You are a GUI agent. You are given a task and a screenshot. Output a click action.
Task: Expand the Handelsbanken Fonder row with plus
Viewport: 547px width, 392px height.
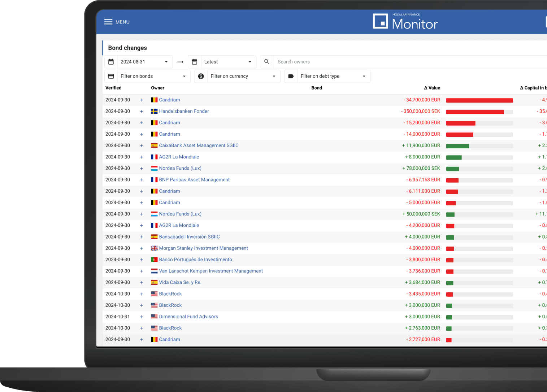(x=142, y=112)
